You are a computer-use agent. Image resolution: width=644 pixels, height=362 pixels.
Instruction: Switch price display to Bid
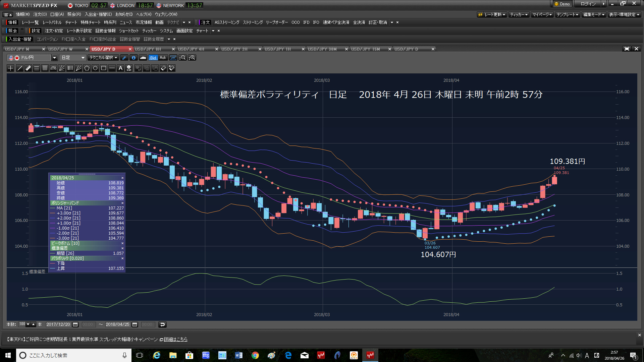153,58
